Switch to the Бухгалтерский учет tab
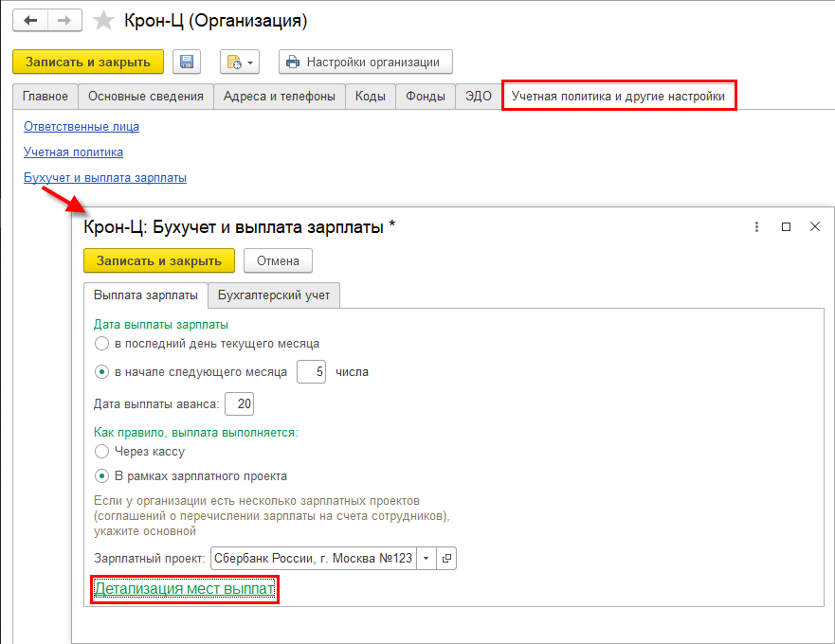The height and width of the screenshot is (644, 835). pyautogui.click(x=274, y=295)
